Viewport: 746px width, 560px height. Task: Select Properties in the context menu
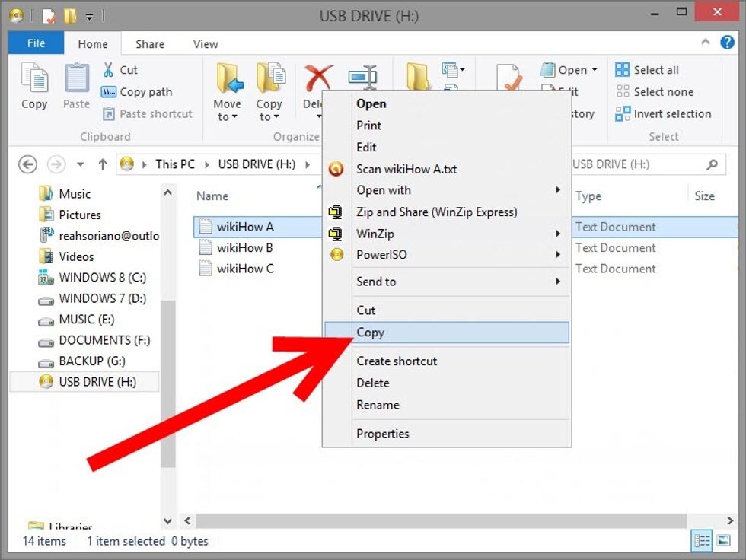(383, 434)
